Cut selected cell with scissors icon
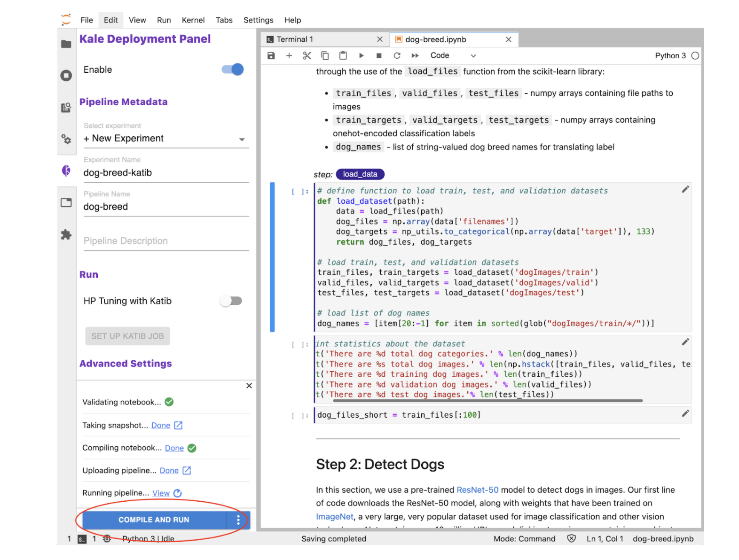The width and height of the screenshot is (739, 560). click(307, 55)
